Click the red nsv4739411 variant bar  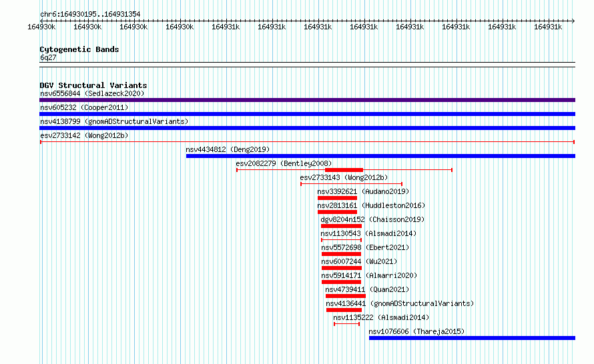pyautogui.click(x=346, y=296)
